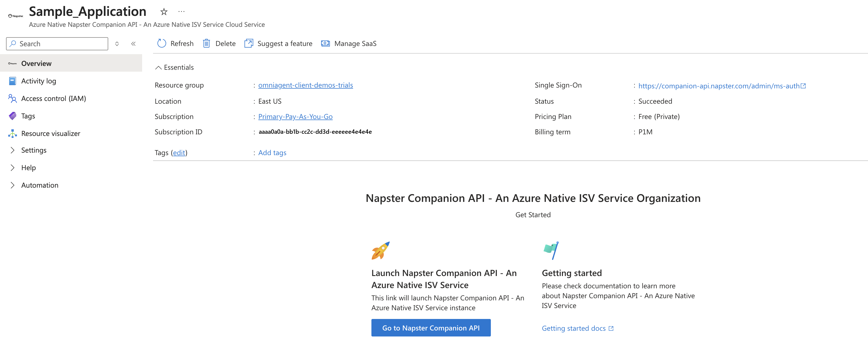Click the Suggest a feature icon

tap(249, 43)
